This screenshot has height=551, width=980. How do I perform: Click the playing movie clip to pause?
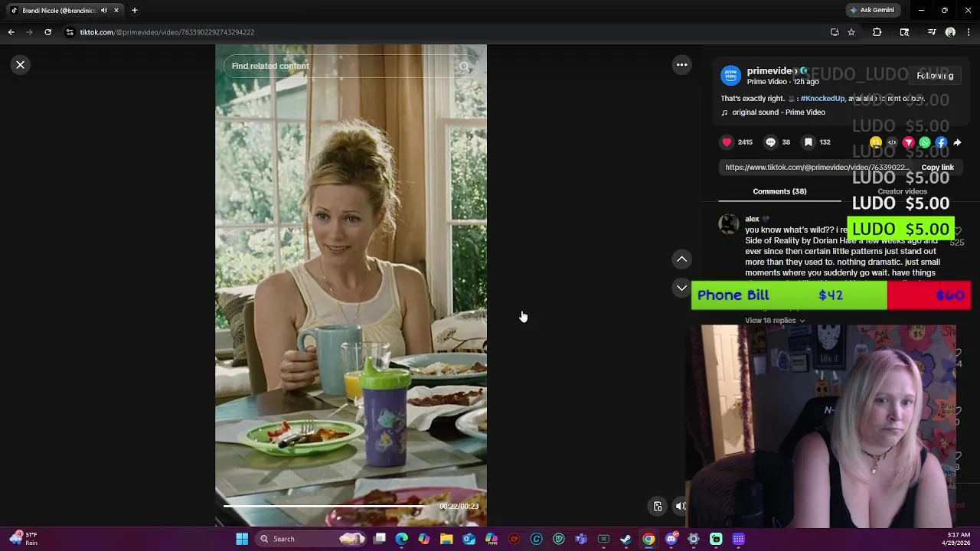[351, 285]
